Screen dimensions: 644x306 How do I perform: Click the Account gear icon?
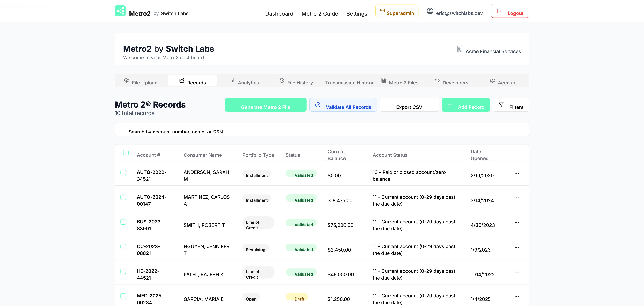tap(492, 80)
